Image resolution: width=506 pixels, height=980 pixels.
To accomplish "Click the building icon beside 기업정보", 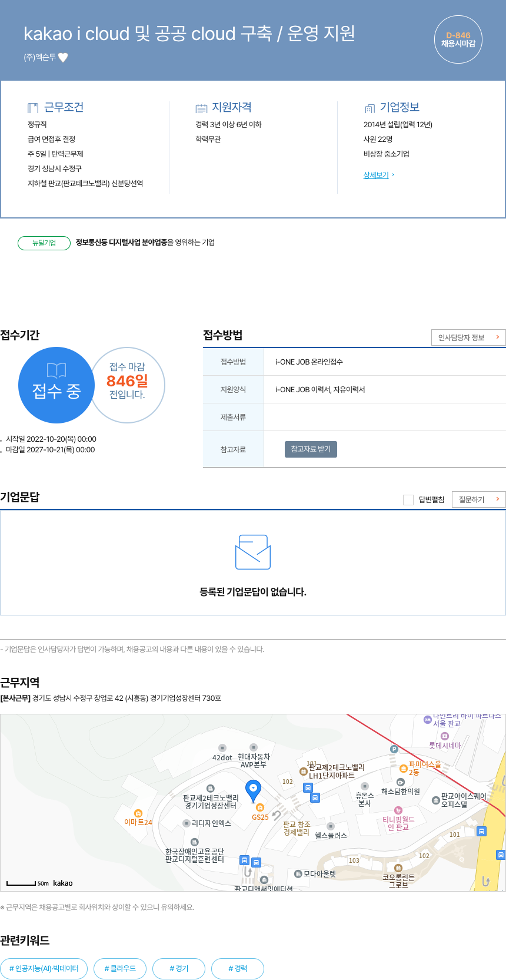I will tap(369, 108).
